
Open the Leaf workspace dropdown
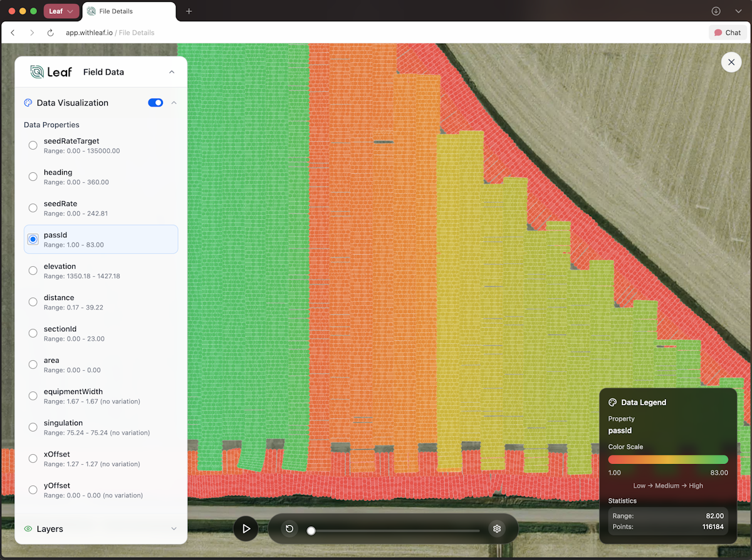[x=61, y=11]
